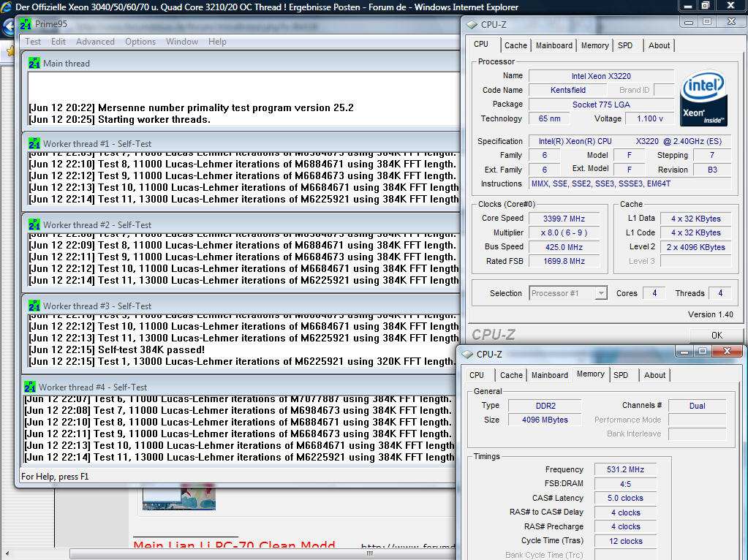Open the Window menu in Prime95
Viewport: 748px width, 560px height.
pyautogui.click(x=182, y=42)
